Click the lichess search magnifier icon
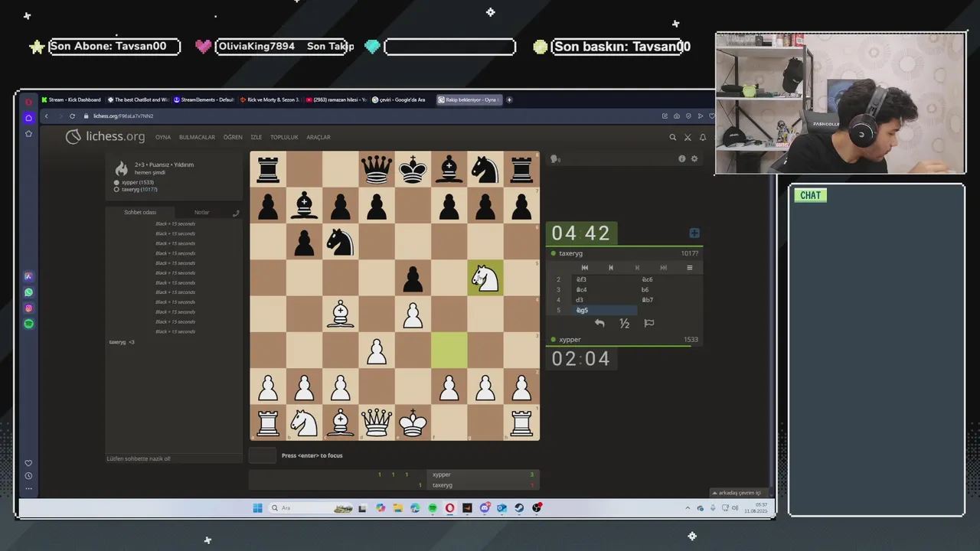 coord(673,137)
